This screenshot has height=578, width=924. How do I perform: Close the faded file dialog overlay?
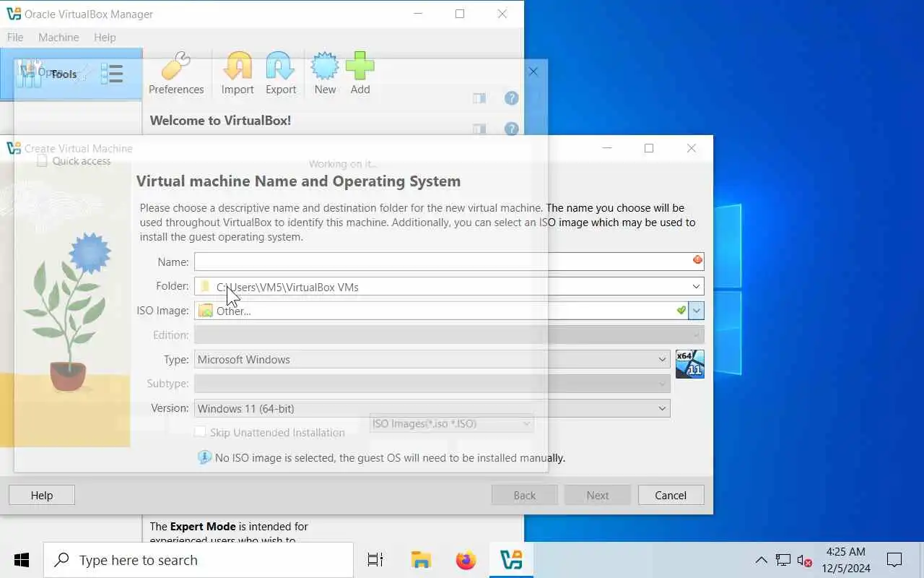coord(533,72)
